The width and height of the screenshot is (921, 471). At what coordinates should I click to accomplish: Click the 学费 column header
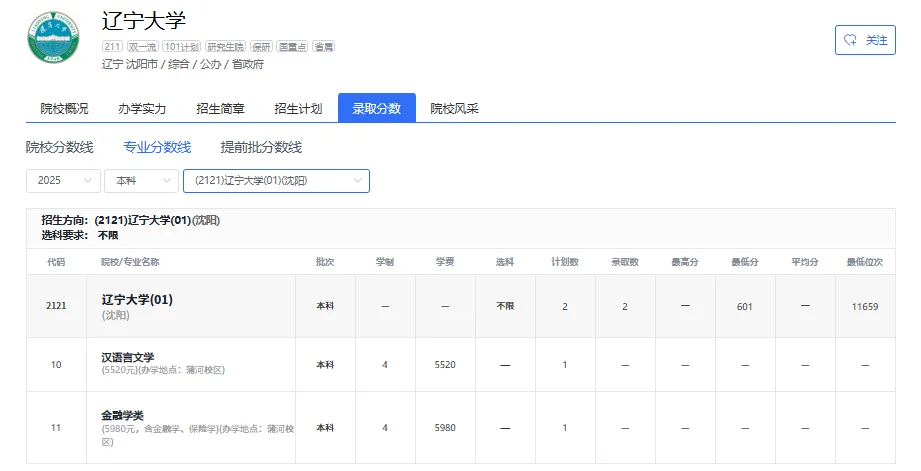pos(445,262)
